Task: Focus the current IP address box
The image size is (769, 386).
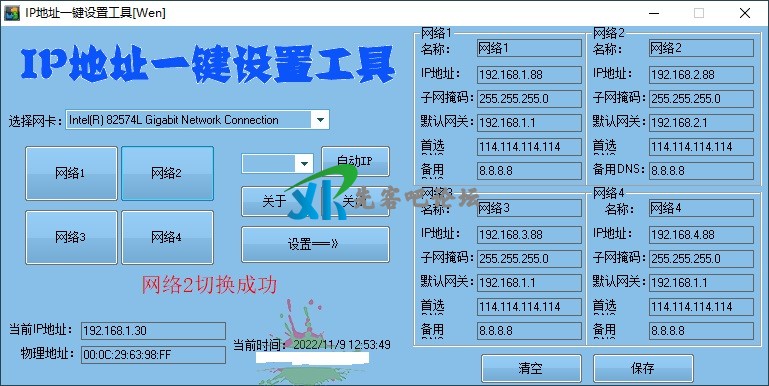Action: coord(154,331)
